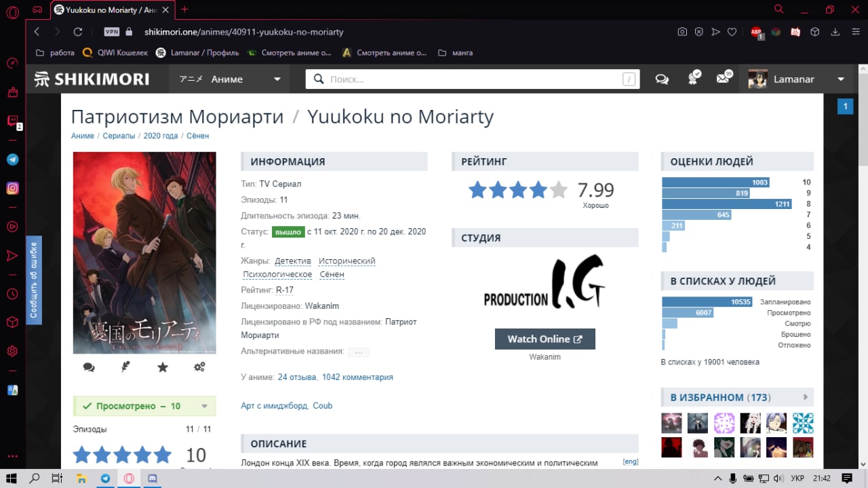The height and width of the screenshot is (488, 868).
Task: Open the anime poster image
Action: (144, 252)
